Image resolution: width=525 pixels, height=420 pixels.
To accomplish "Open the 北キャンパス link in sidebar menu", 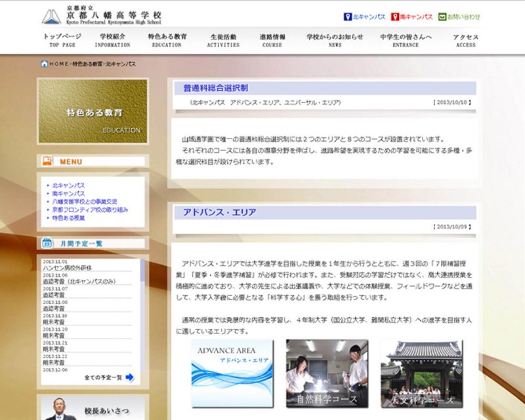I will coord(68,186).
